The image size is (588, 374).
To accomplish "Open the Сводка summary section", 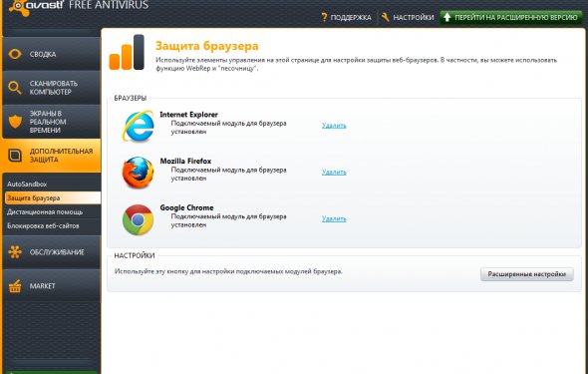I will pyautogui.click(x=52, y=54).
